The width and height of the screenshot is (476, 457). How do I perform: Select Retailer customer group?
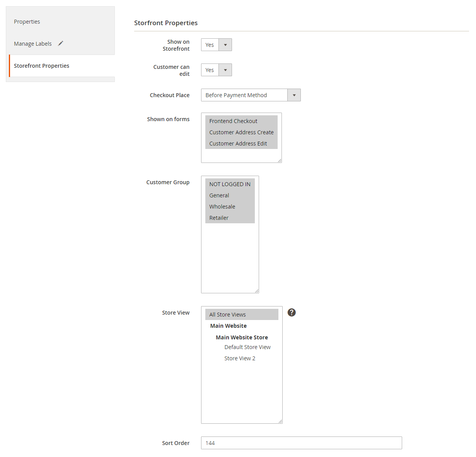(230, 218)
